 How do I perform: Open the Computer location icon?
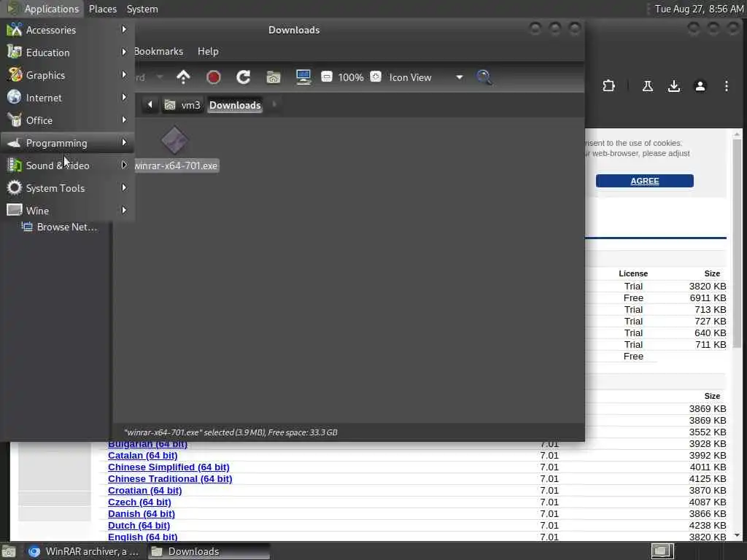click(303, 77)
